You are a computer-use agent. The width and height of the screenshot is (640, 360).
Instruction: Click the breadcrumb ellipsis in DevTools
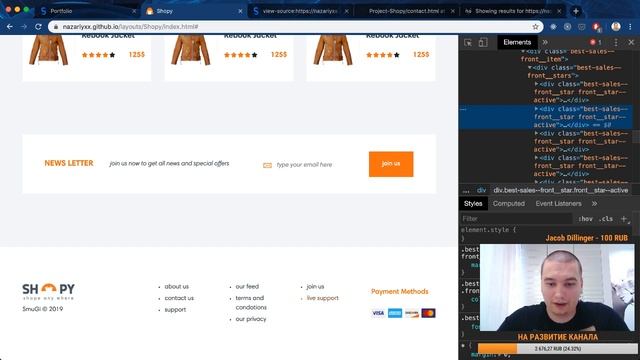coord(466,190)
